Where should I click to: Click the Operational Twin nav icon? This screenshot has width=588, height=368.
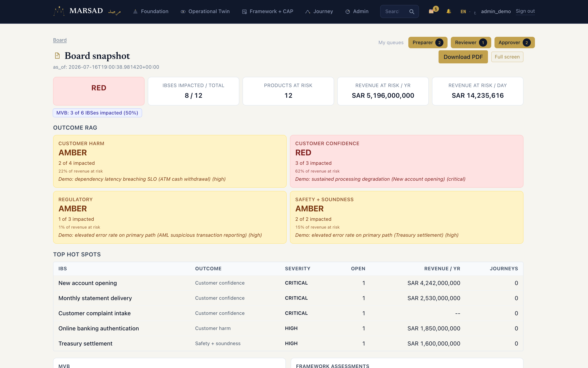[x=183, y=11]
